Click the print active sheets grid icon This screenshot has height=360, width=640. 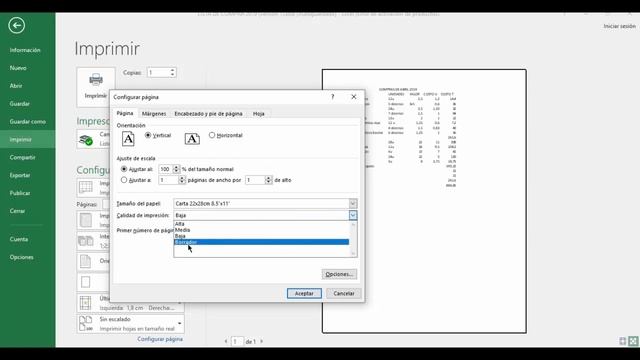tap(86, 187)
